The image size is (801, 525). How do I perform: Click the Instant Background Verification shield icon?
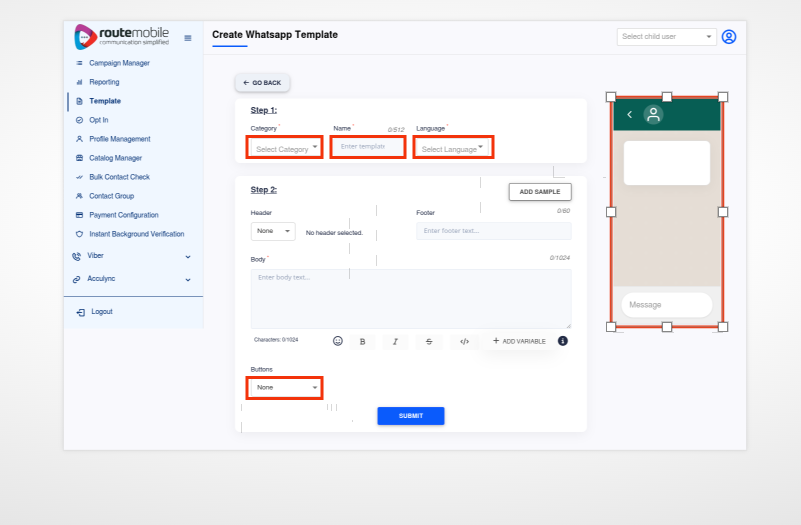pyautogui.click(x=79, y=234)
